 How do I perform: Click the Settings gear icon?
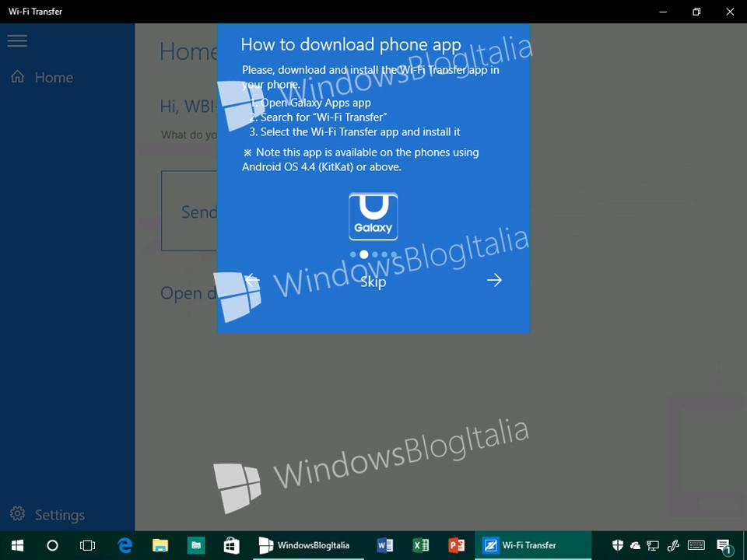click(18, 514)
